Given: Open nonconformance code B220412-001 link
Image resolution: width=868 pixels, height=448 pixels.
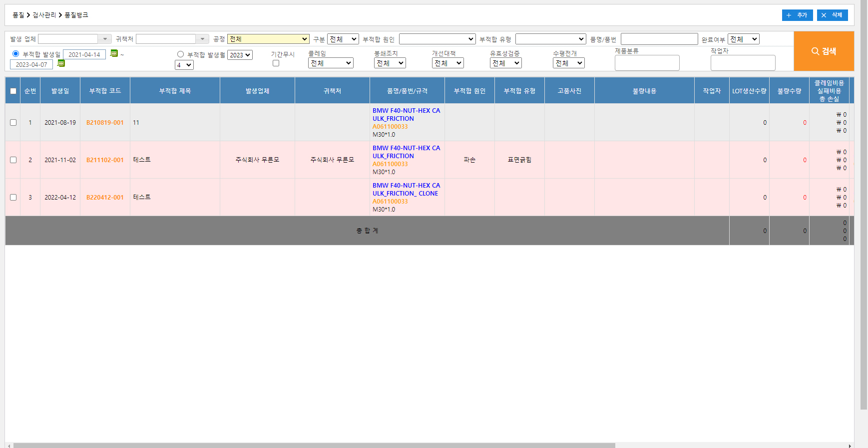Looking at the screenshot, I should (105, 198).
